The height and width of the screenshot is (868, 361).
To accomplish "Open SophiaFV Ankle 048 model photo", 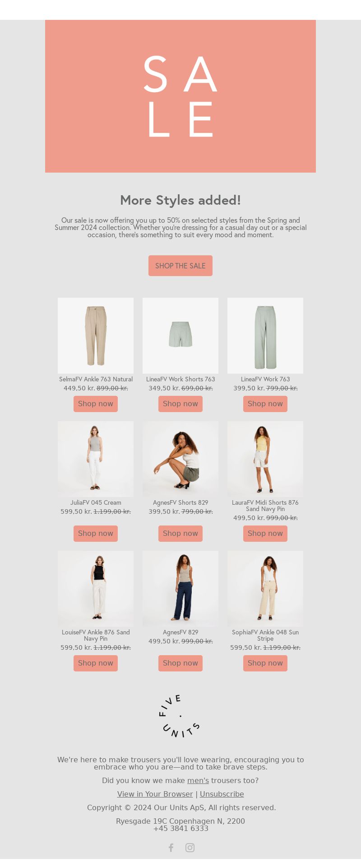I will tap(265, 589).
